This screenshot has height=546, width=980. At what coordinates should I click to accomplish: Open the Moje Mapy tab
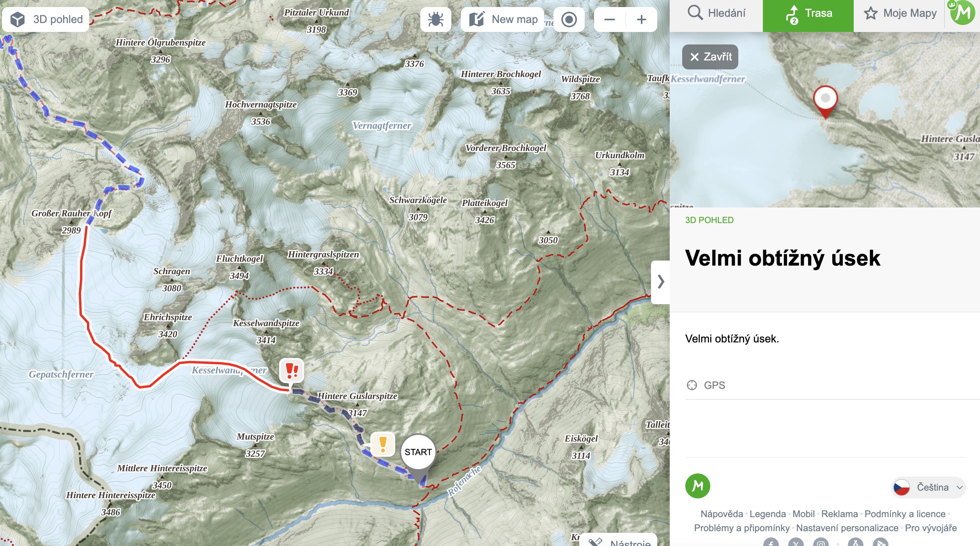click(x=900, y=13)
